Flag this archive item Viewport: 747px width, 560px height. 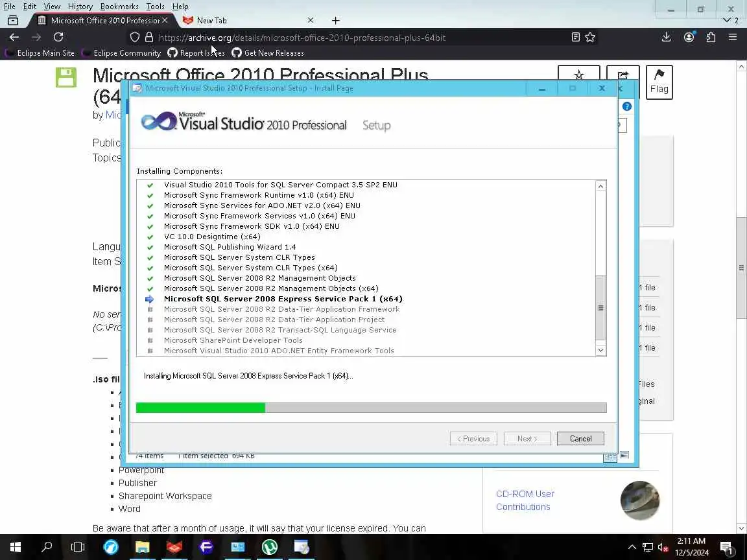point(659,82)
